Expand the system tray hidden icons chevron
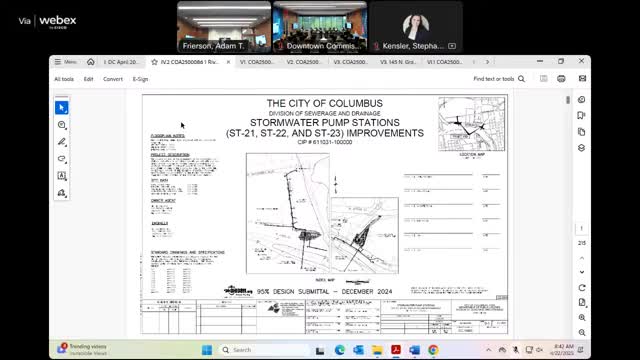Viewport: 640px width, 360px height. [489, 350]
